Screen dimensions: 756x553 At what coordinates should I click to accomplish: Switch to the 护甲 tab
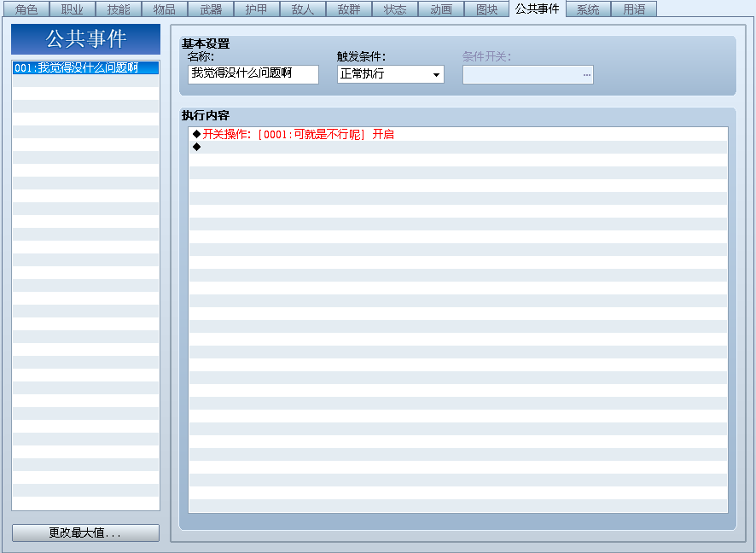(x=257, y=9)
